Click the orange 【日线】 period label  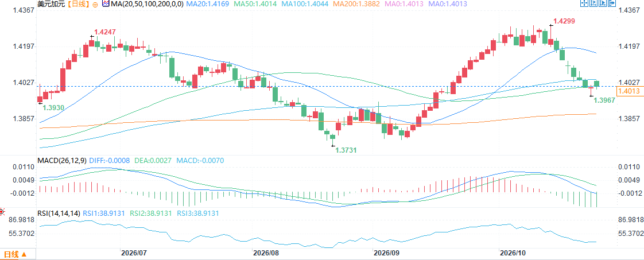(79, 4)
